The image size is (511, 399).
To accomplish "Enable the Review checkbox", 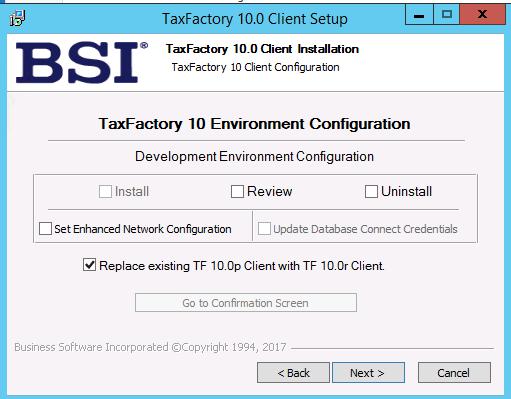I will click(237, 192).
